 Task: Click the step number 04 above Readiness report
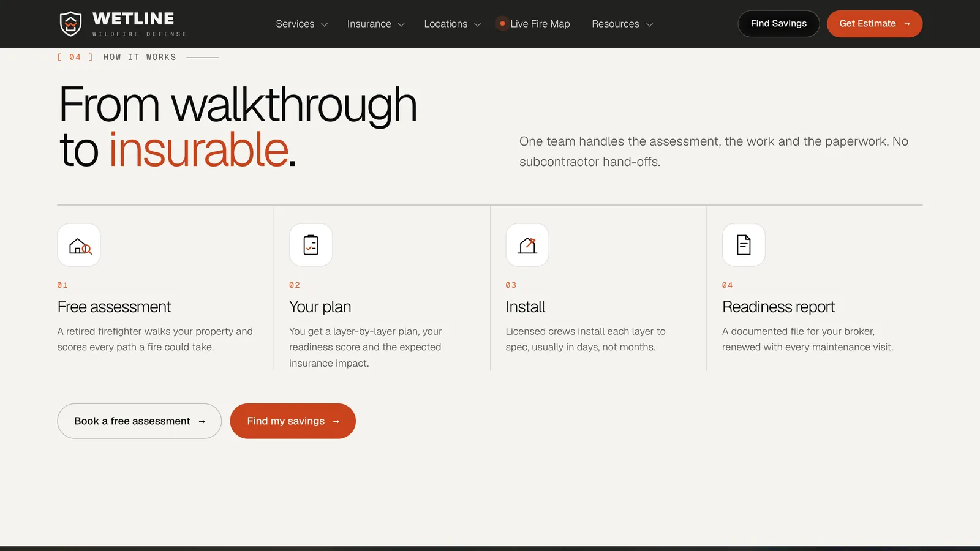tap(727, 285)
